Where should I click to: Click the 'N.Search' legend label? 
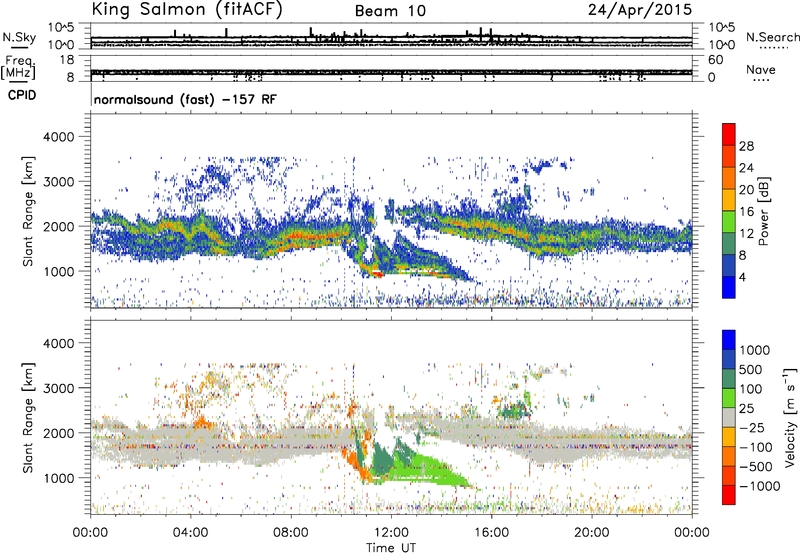pos(772,37)
